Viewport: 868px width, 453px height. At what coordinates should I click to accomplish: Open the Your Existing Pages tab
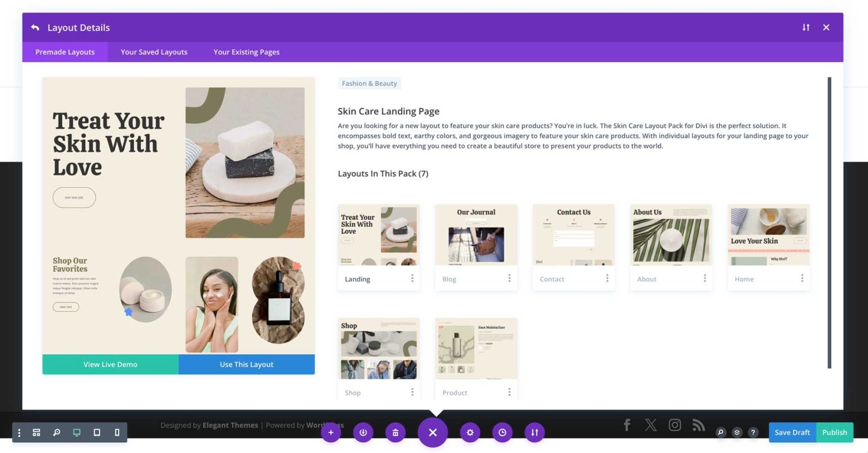click(x=246, y=51)
